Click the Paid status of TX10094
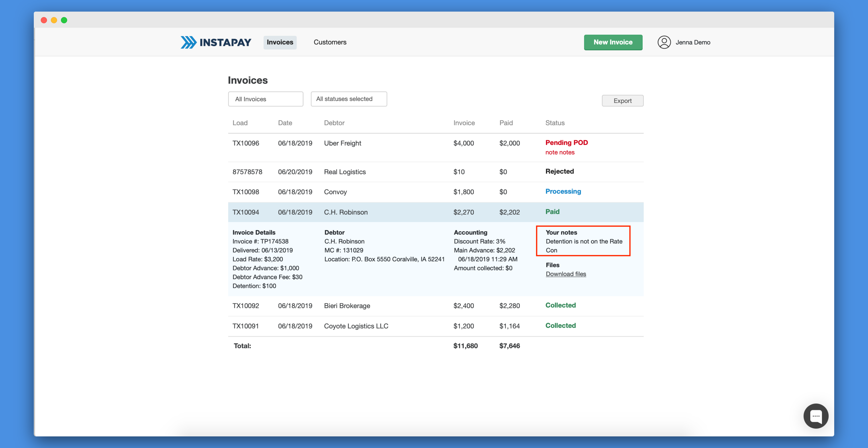This screenshot has height=448, width=868. tap(552, 212)
